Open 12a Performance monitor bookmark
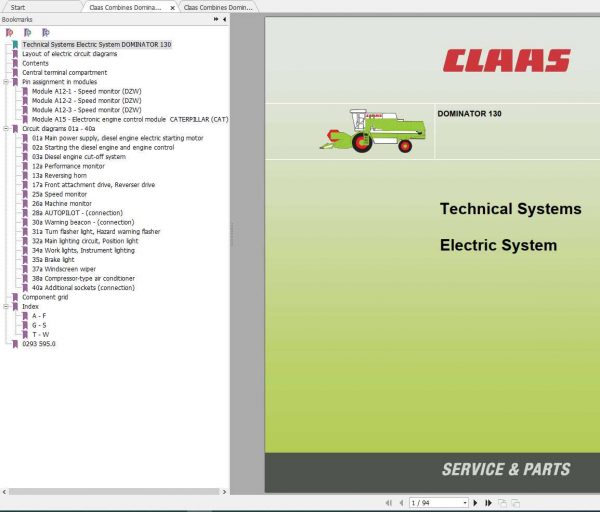Viewport: 600px width, 512px height. 68,166
